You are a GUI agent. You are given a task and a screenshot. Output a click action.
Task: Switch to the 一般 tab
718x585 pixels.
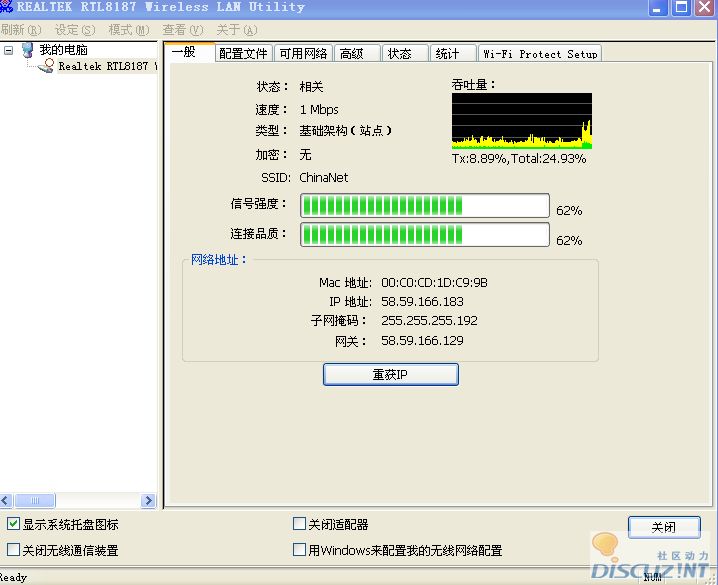point(189,52)
